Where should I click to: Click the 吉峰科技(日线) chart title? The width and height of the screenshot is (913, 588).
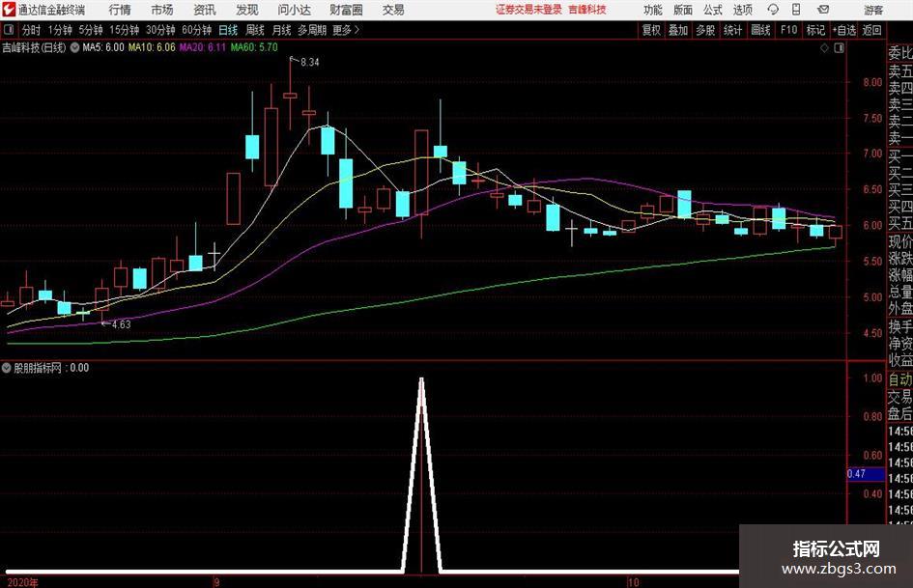34,47
